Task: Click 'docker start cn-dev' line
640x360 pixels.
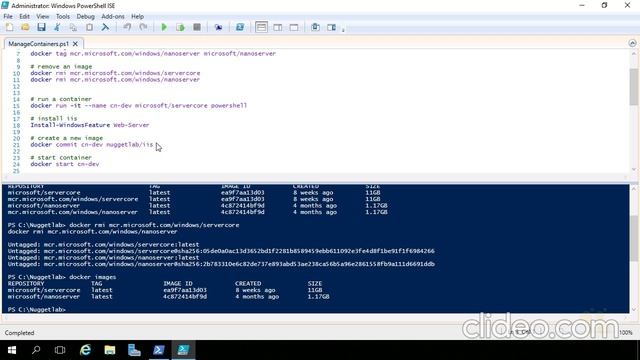Action: tap(64, 164)
